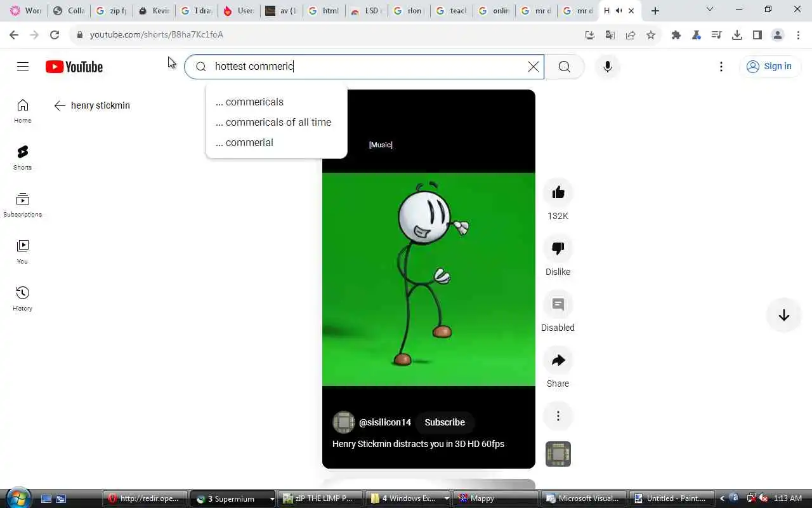The width and height of the screenshot is (812, 508).
Task: Open watch History in sidebar
Action: tap(23, 299)
